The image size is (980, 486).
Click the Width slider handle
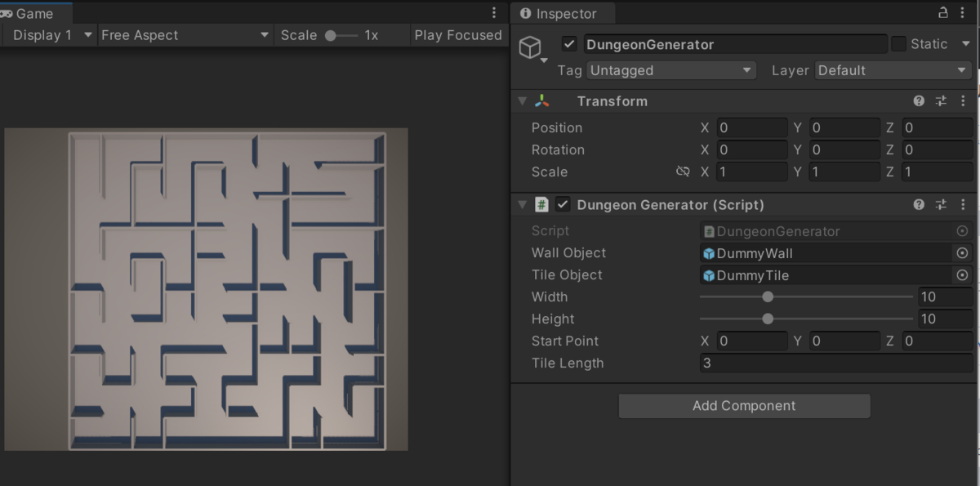pos(768,297)
